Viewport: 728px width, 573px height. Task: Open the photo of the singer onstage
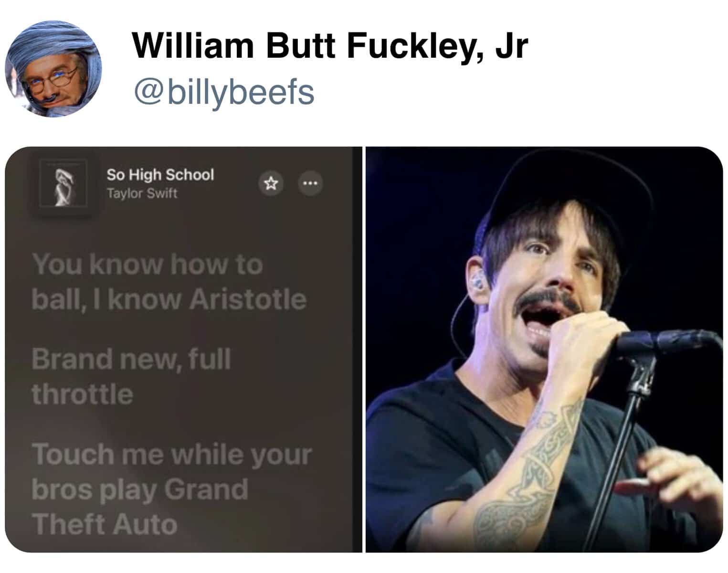tap(544, 350)
